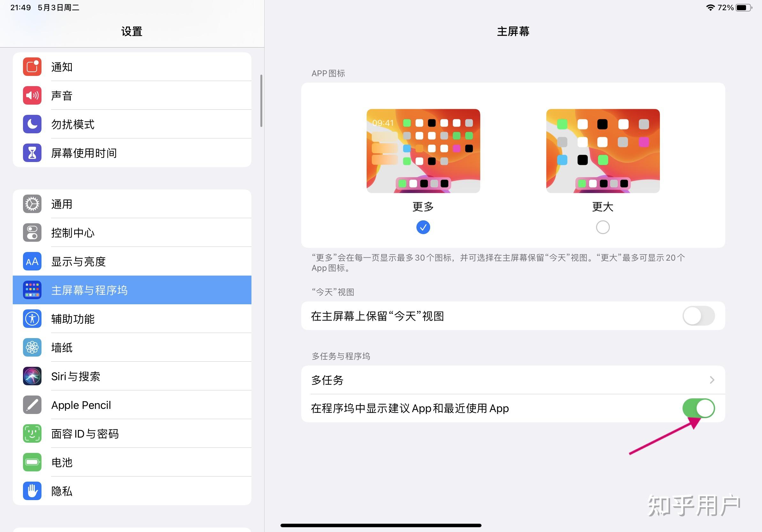The width and height of the screenshot is (762, 532).
Task: Open 控制中心 settings
Action: pos(132,233)
